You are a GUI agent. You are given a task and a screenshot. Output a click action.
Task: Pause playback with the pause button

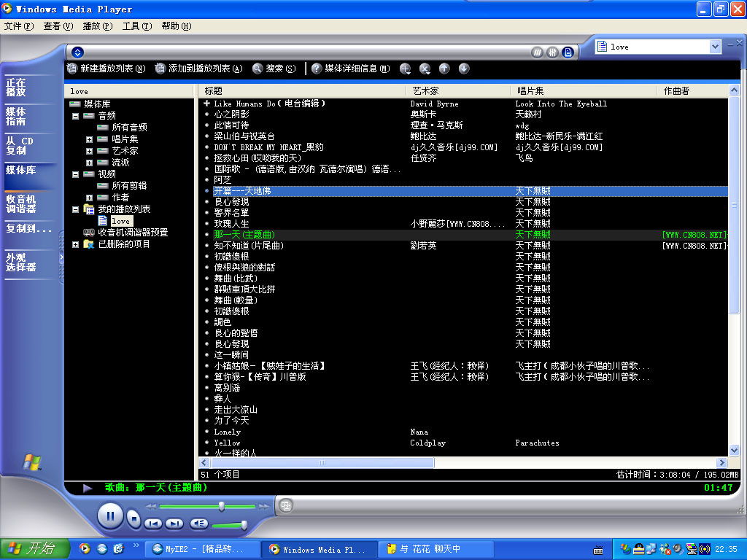[x=110, y=516]
